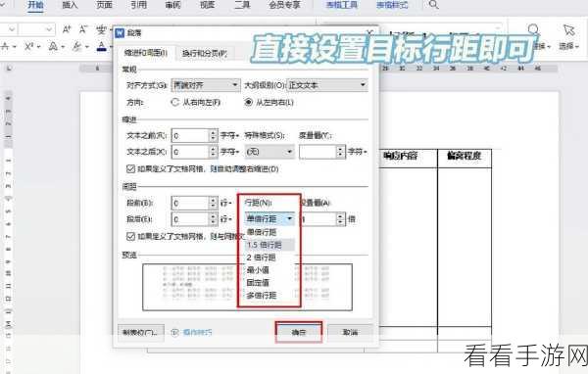588x374 pixels.
Task: Switch to the 开始 ribbon tab
Action: 35,5
